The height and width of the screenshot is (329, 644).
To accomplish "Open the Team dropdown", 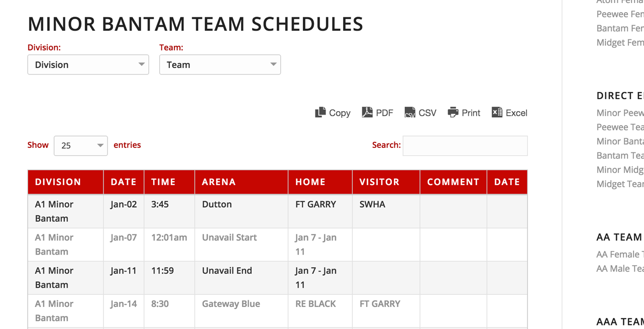I will pos(220,65).
